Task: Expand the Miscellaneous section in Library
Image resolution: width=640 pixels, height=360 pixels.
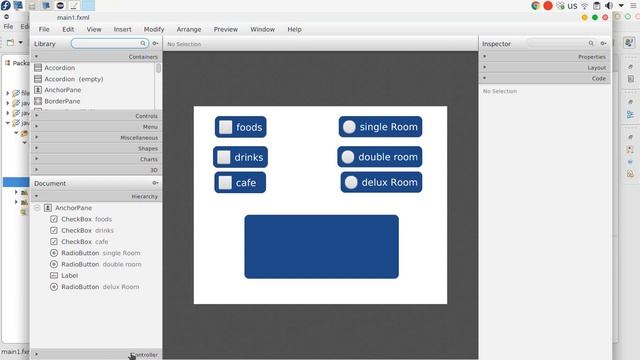Action: pyautogui.click(x=96, y=138)
